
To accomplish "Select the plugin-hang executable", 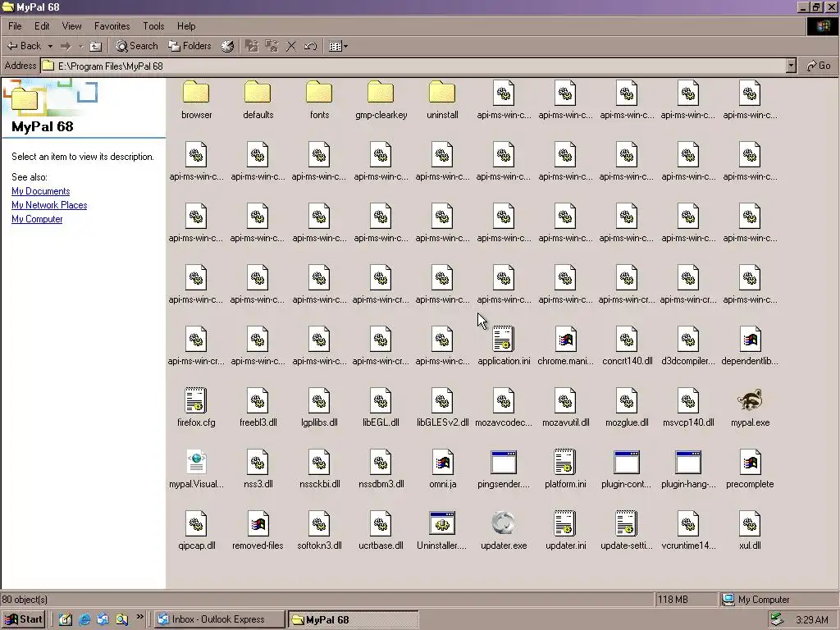I will [x=688, y=468].
